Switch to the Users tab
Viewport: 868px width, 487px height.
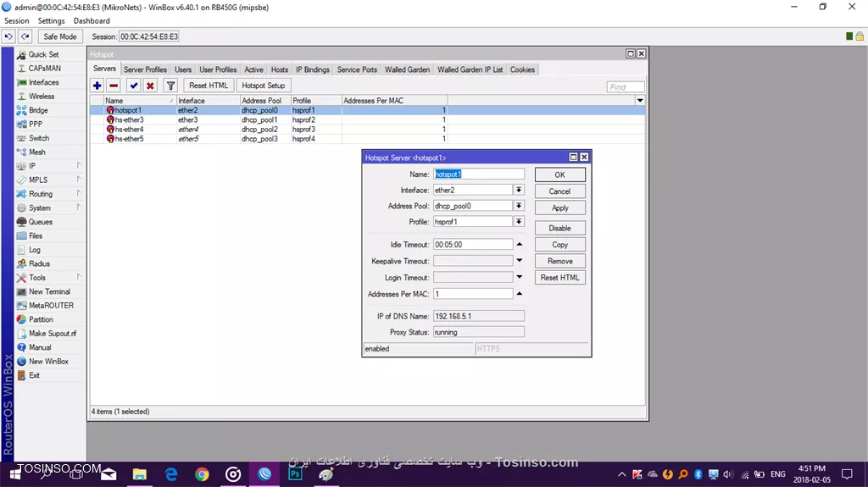tap(183, 69)
